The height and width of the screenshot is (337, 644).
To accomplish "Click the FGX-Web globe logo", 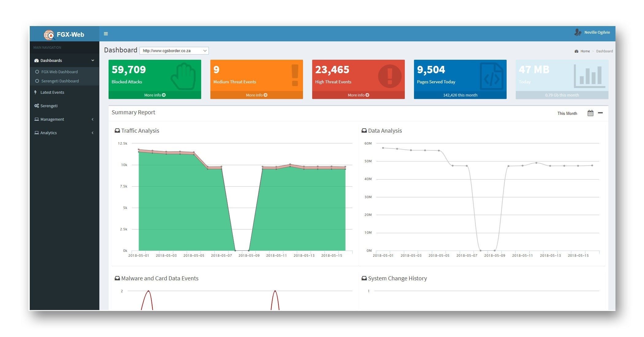I will (49, 35).
